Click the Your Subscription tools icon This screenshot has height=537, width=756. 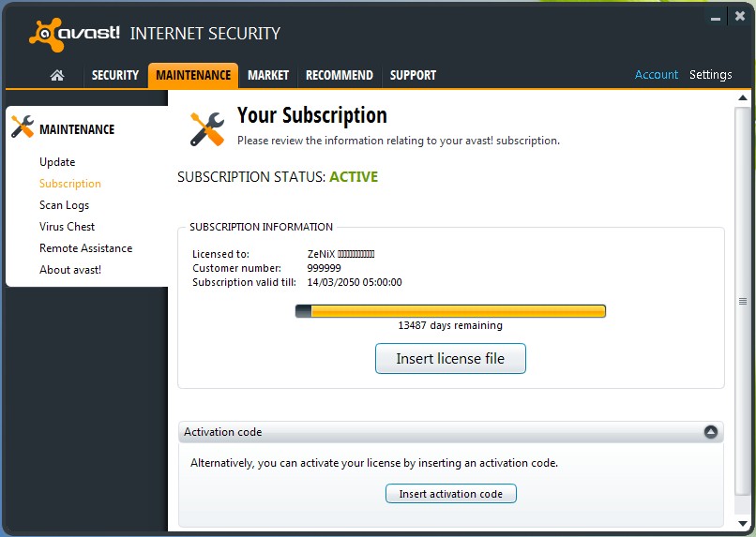[207, 129]
